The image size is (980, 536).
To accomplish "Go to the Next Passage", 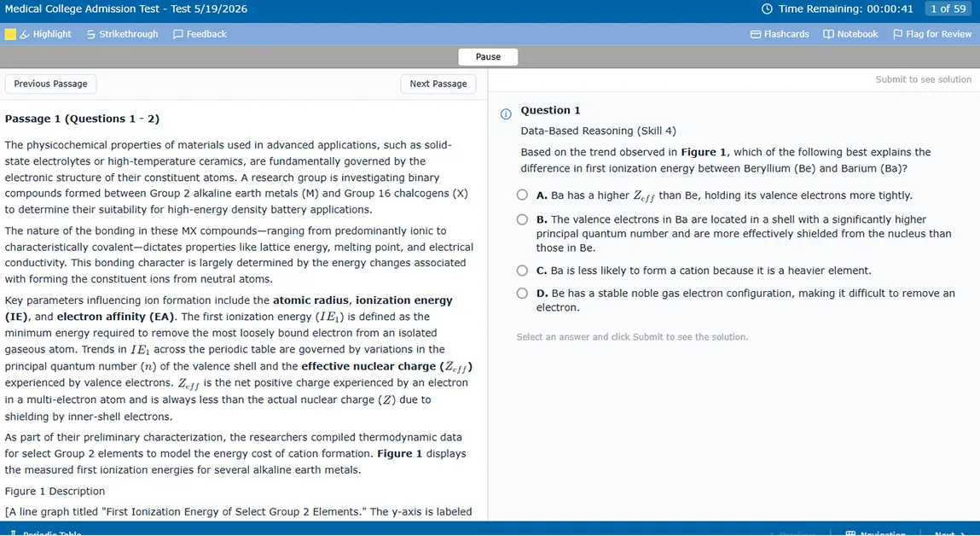I will (438, 84).
